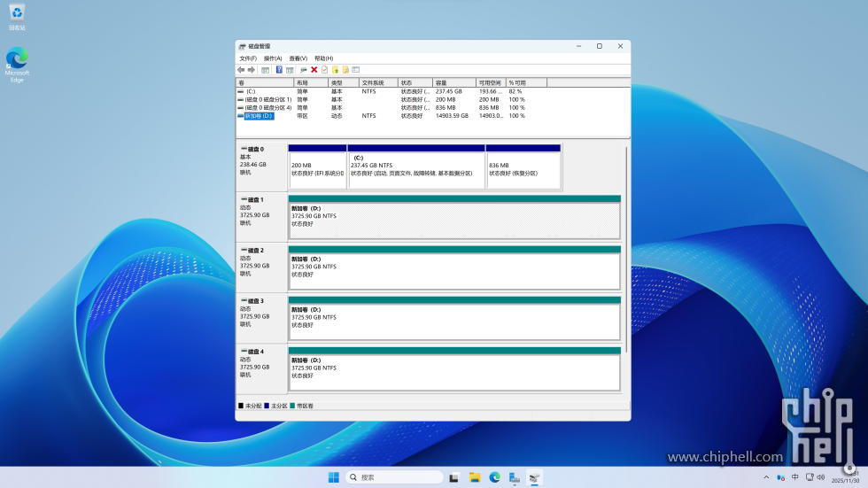Open the 操作(A) menu
This screenshot has width=868, height=488.
[273, 58]
